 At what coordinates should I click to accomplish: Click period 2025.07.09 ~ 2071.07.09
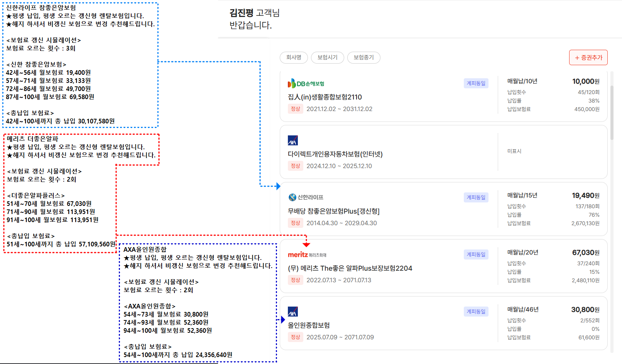point(340,337)
